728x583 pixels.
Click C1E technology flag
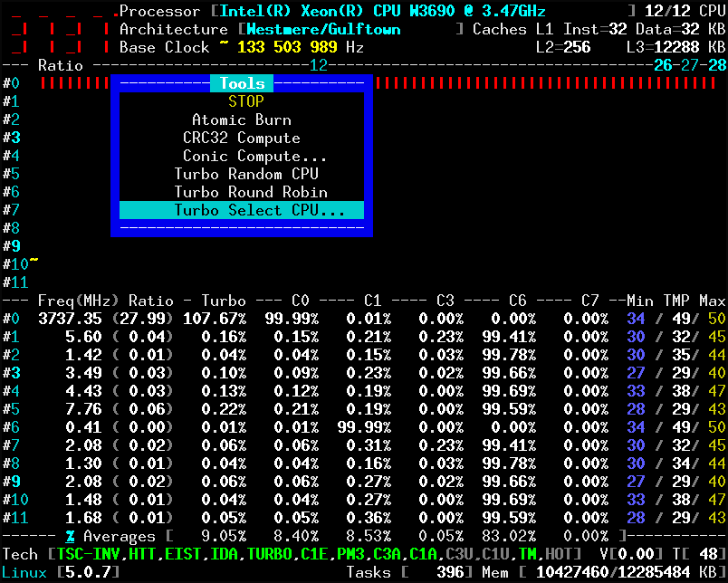314,554
